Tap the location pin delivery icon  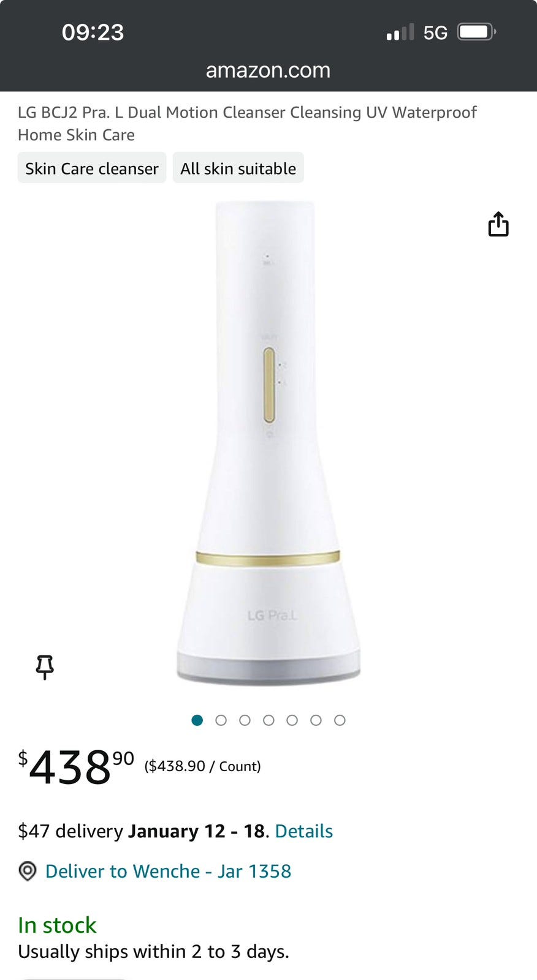pyautogui.click(x=28, y=871)
